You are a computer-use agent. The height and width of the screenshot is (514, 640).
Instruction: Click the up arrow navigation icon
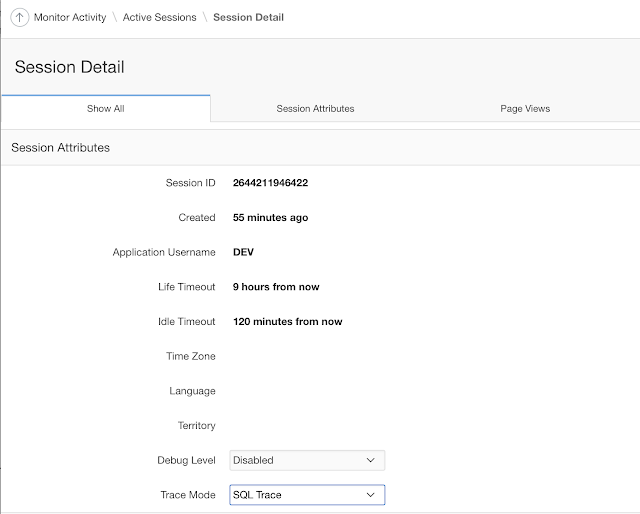[19, 18]
